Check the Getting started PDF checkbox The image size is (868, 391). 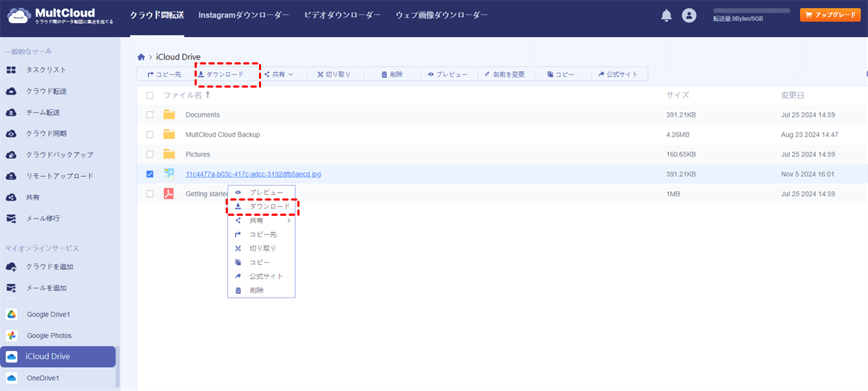tap(150, 193)
